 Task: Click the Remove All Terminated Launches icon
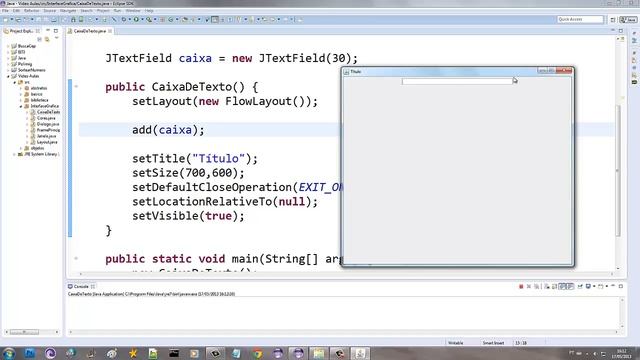point(536,287)
